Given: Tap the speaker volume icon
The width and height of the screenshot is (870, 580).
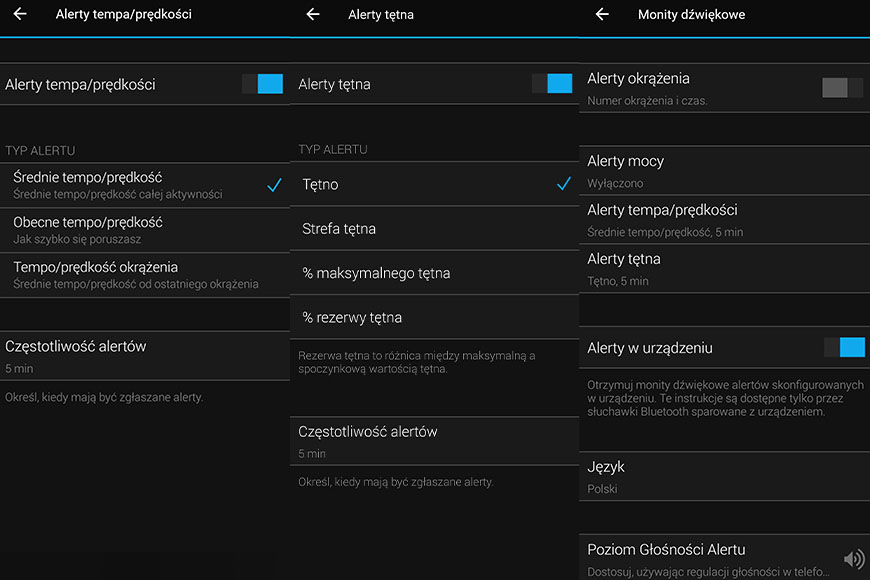Looking at the screenshot, I should click(854, 558).
